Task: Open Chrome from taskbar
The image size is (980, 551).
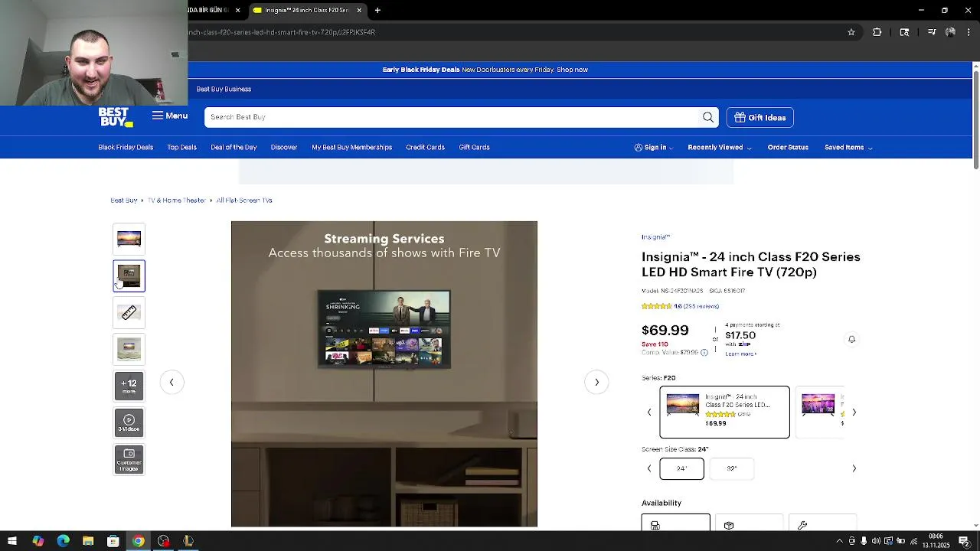Action: [x=138, y=541]
